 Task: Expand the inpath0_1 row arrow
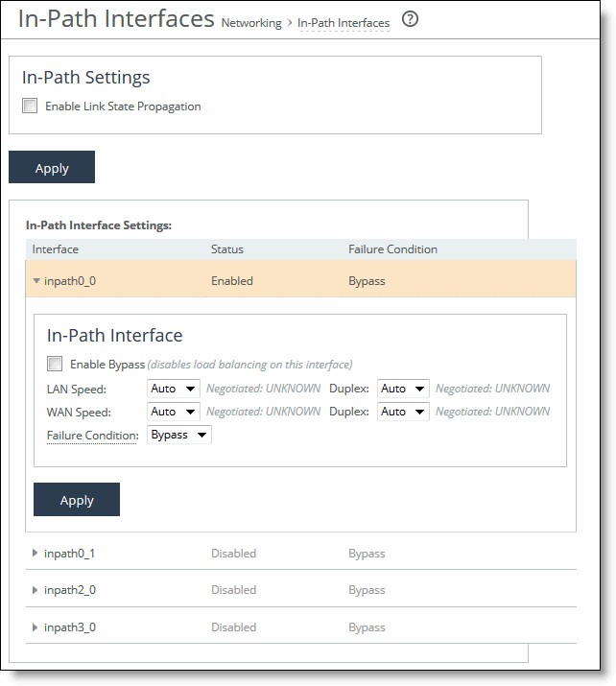(x=36, y=554)
